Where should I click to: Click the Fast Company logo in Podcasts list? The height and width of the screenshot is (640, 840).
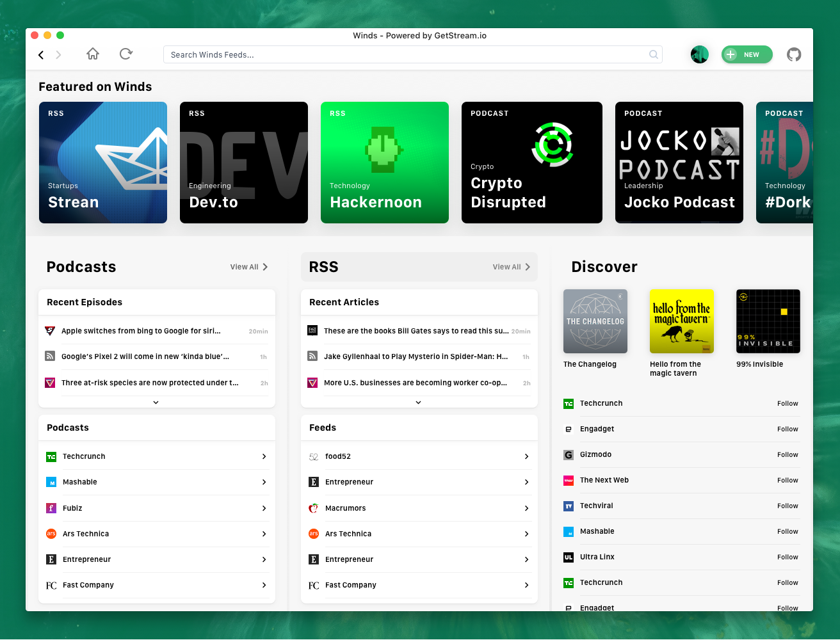tap(51, 586)
